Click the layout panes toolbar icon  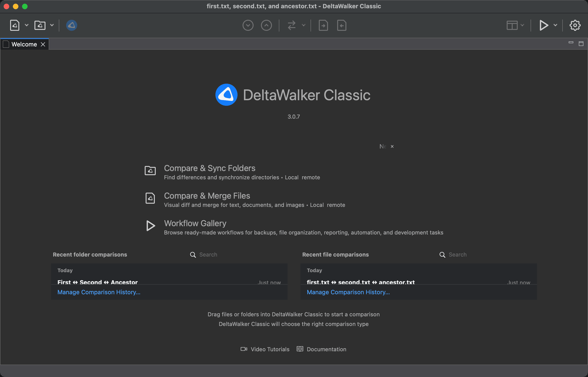click(x=512, y=25)
